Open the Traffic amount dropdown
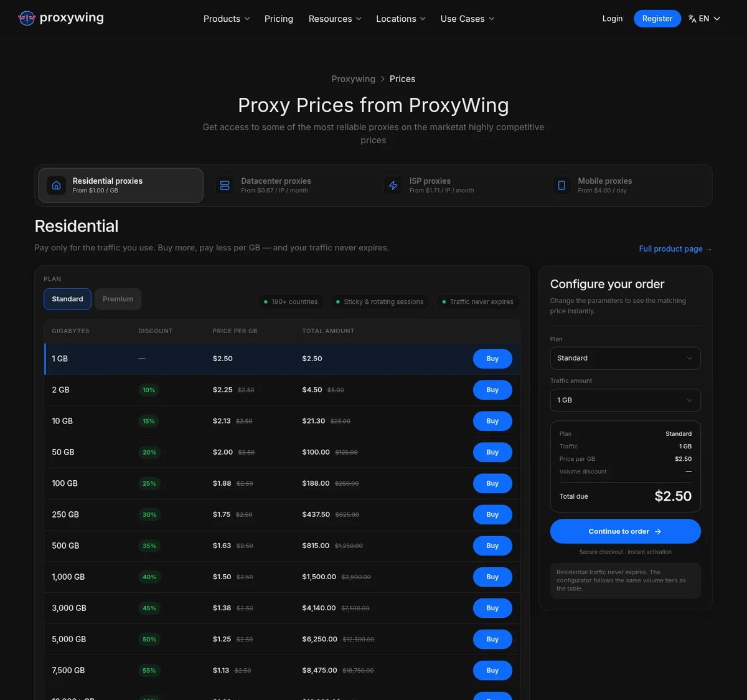 click(625, 400)
